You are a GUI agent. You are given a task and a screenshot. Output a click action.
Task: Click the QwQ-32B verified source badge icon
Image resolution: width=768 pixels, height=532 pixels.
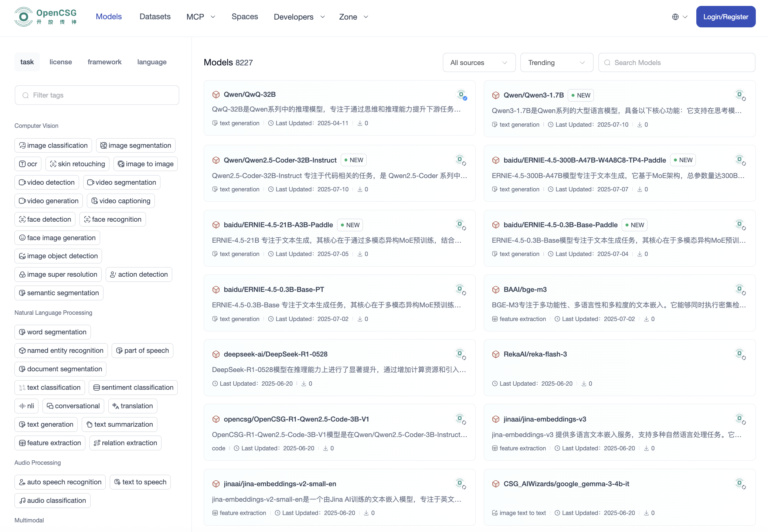point(462,95)
